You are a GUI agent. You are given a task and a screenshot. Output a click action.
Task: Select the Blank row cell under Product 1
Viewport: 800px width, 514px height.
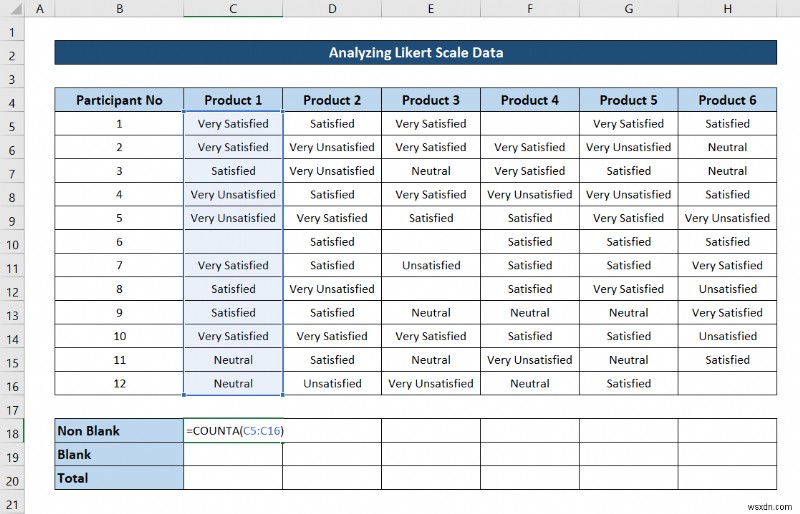click(x=233, y=454)
